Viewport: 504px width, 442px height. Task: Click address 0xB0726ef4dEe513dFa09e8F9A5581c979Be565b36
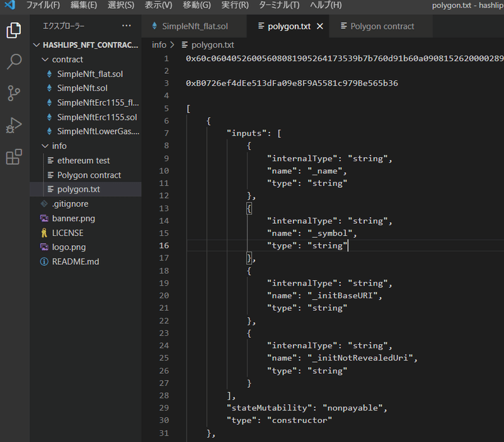[x=292, y=83]
